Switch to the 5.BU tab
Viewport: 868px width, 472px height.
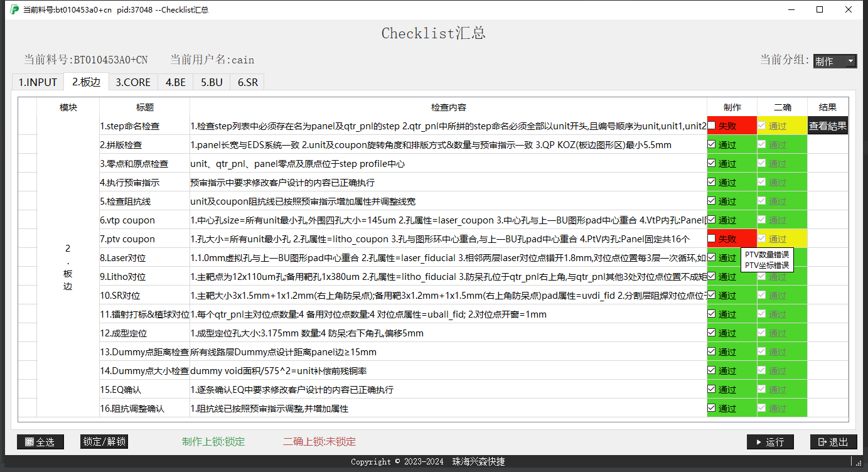click(211, 82)
